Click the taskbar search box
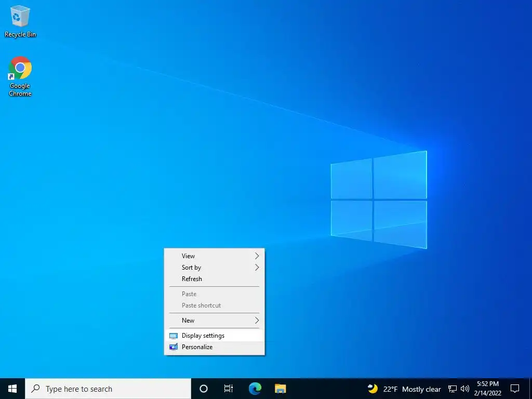The width and height of the screenshot is (532, 399). 108,389
